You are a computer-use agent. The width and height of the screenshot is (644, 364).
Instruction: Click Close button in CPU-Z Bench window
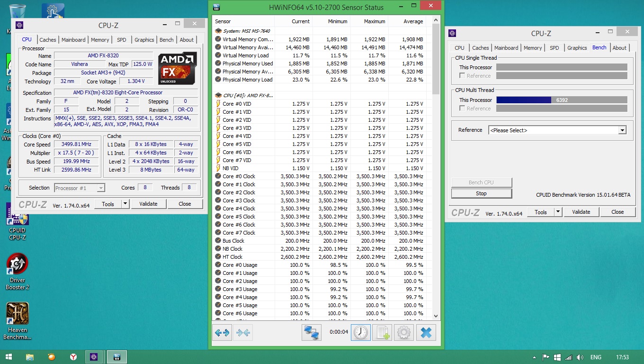coord(617,212)
